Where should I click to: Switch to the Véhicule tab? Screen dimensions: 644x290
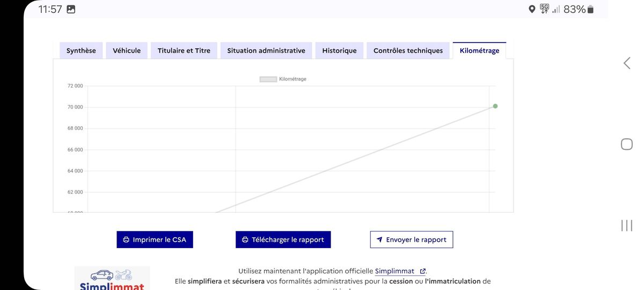coord(127,50)
